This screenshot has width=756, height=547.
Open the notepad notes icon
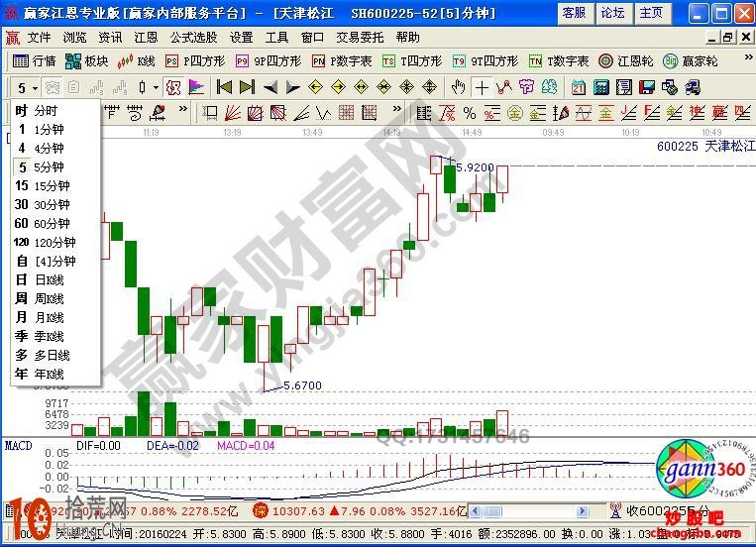point(624,87)
